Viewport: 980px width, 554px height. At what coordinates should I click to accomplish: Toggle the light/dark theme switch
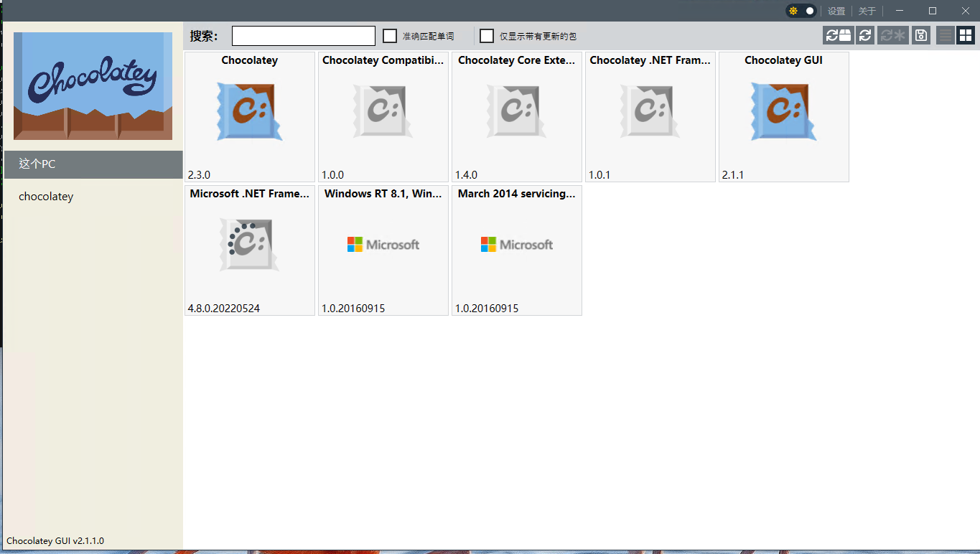click(801, 11)
